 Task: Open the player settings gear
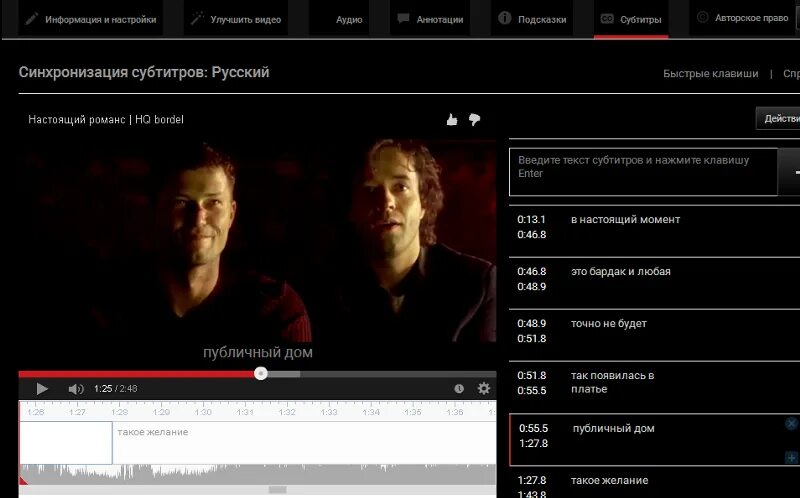pyautogui.click(x=484, y=388)
